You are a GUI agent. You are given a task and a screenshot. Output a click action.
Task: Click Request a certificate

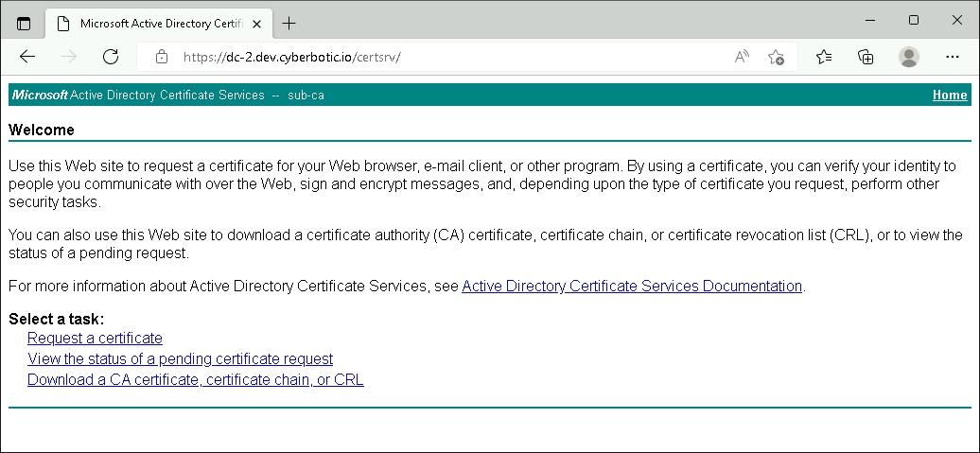(95, 338)
